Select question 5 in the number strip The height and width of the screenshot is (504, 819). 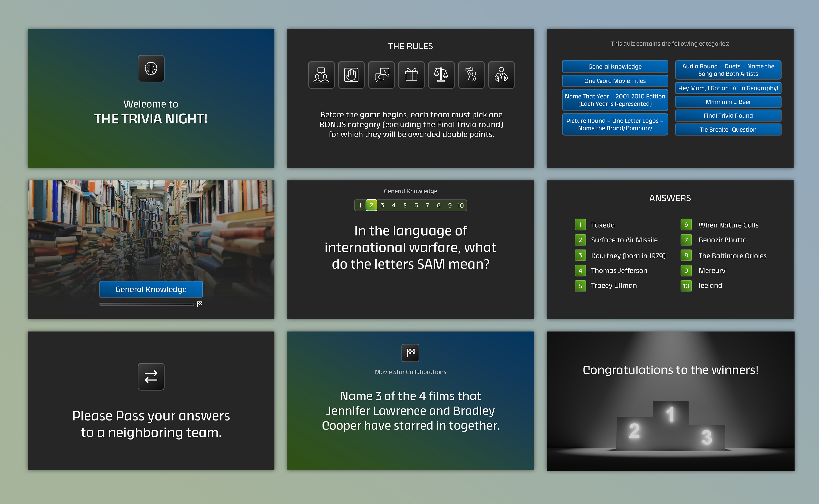[405, 205]
